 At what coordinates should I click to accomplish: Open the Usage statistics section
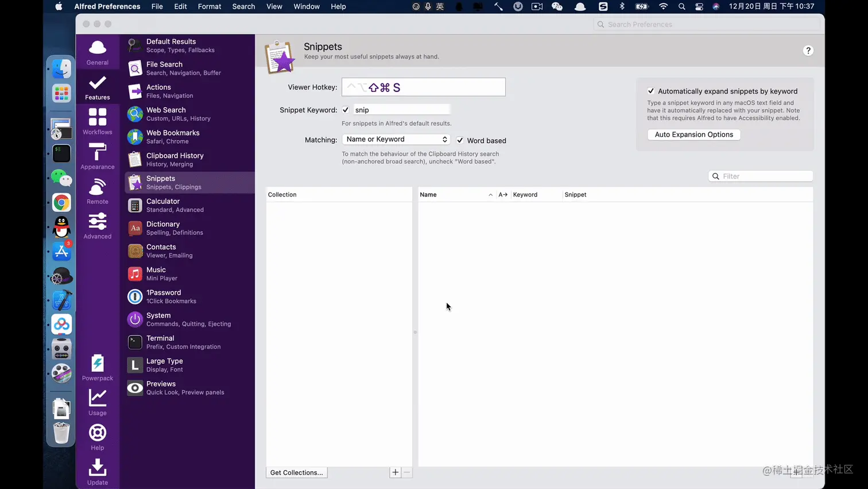coord(98,402)
